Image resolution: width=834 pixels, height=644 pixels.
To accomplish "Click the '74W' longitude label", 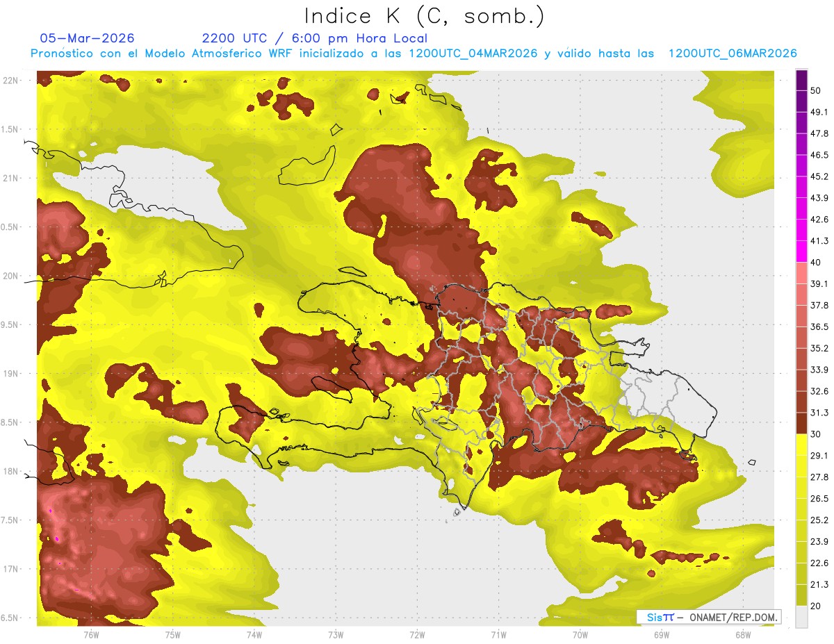I will click(254, 635).
